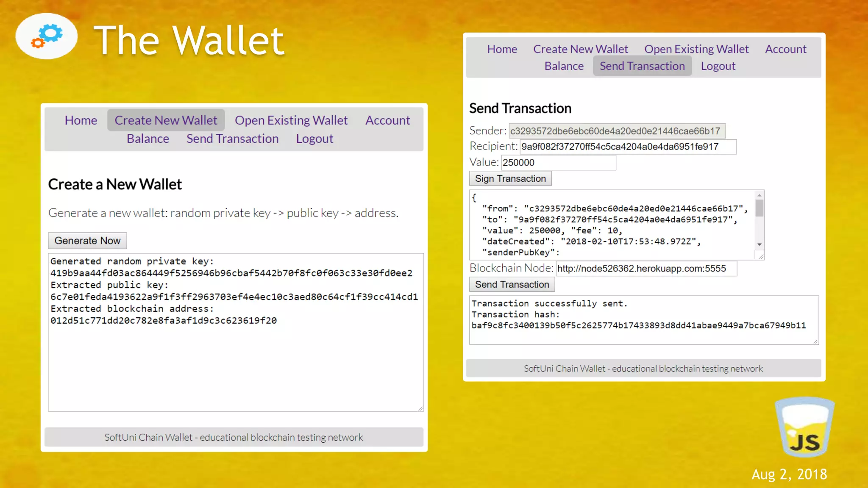Click the gears logo icon beside the title

(x=47, y=36)
